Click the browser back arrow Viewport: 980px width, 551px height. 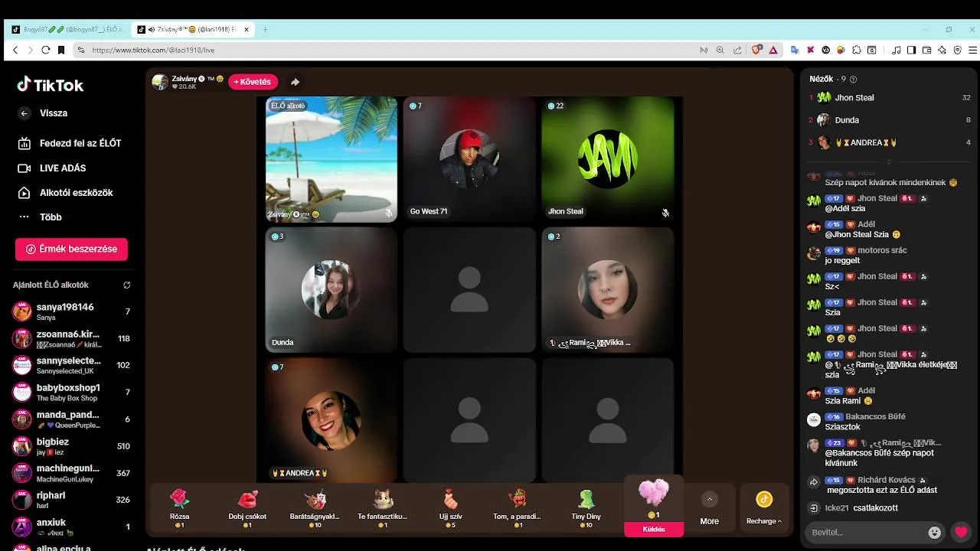click(15, 50)
